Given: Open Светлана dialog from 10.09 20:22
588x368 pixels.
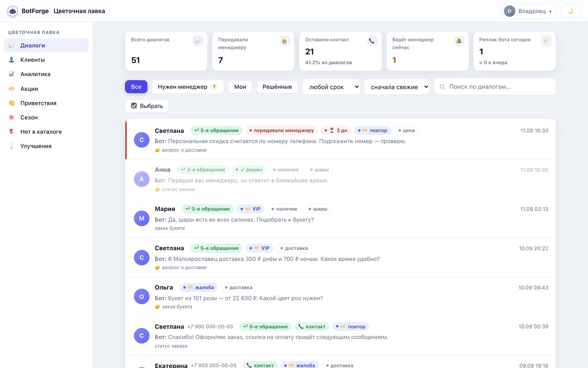Looking at the screenshot, I should point(340,257).
